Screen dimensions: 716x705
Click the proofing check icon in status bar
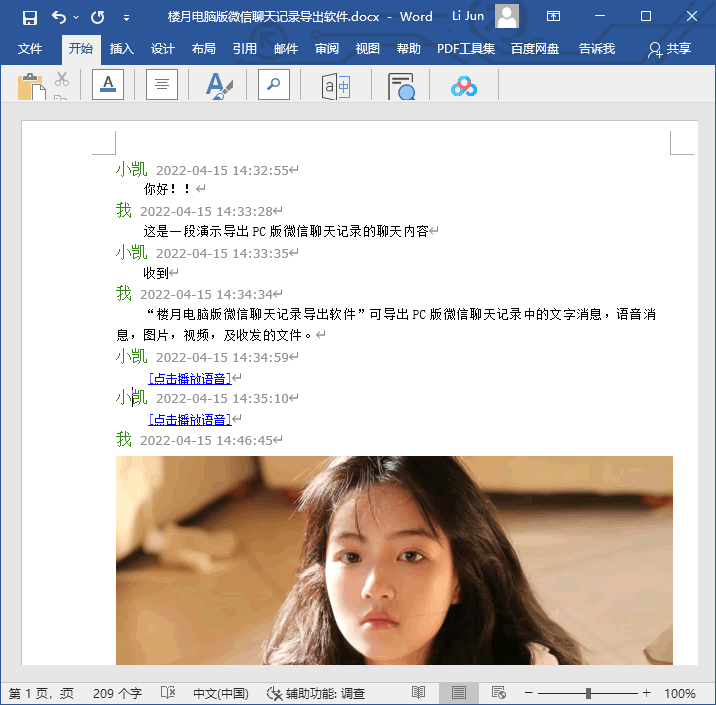[168, 693]
